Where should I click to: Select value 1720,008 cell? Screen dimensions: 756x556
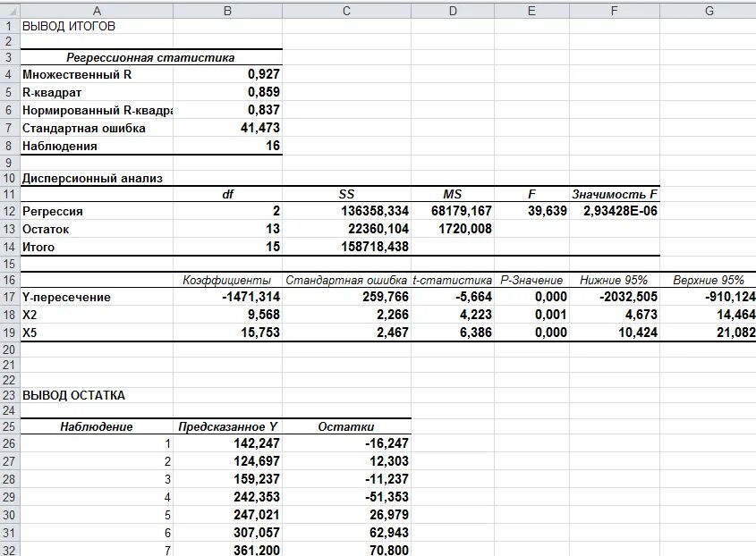pos(453,229)
